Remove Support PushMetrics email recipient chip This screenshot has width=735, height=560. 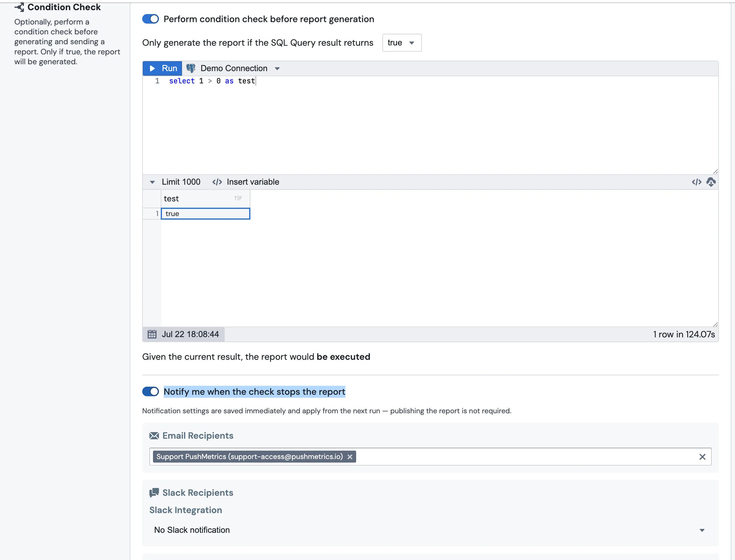coord(350,457)
